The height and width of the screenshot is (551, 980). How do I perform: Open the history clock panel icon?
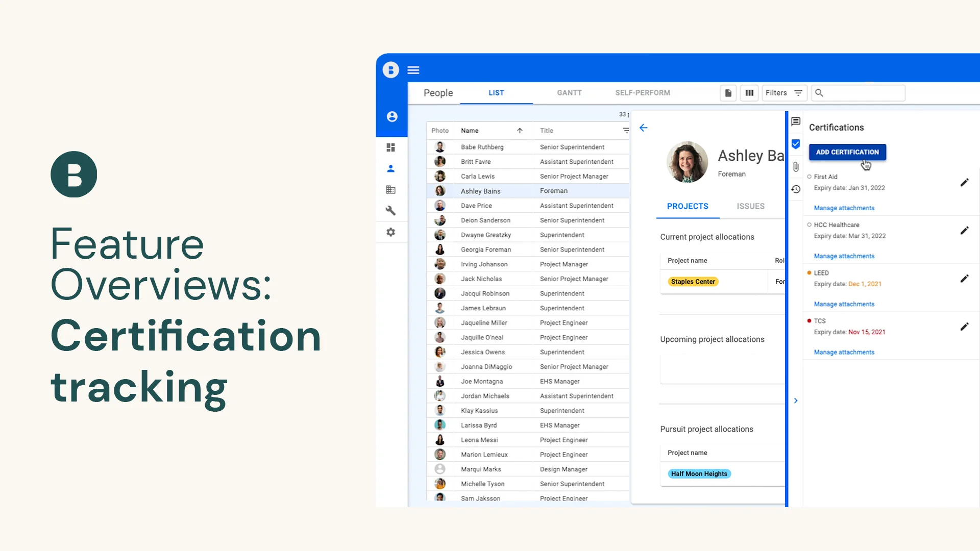tap(796, 189)
